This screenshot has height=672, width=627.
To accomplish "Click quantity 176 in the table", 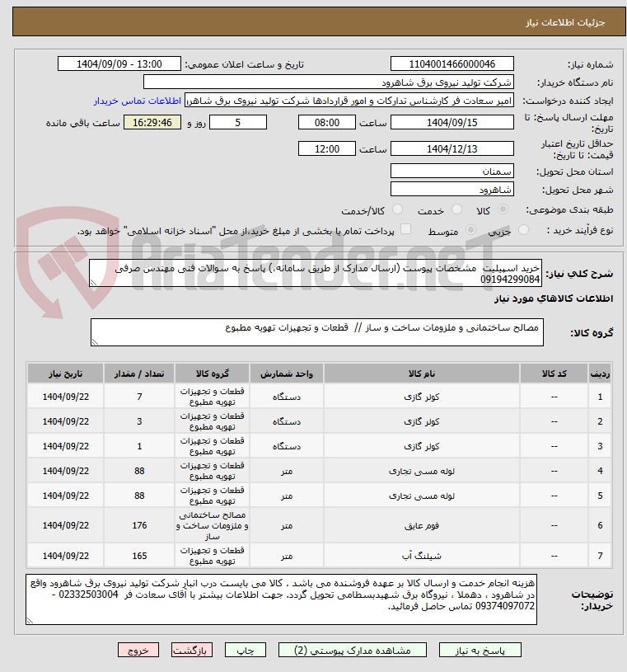I will coord(139,525).
